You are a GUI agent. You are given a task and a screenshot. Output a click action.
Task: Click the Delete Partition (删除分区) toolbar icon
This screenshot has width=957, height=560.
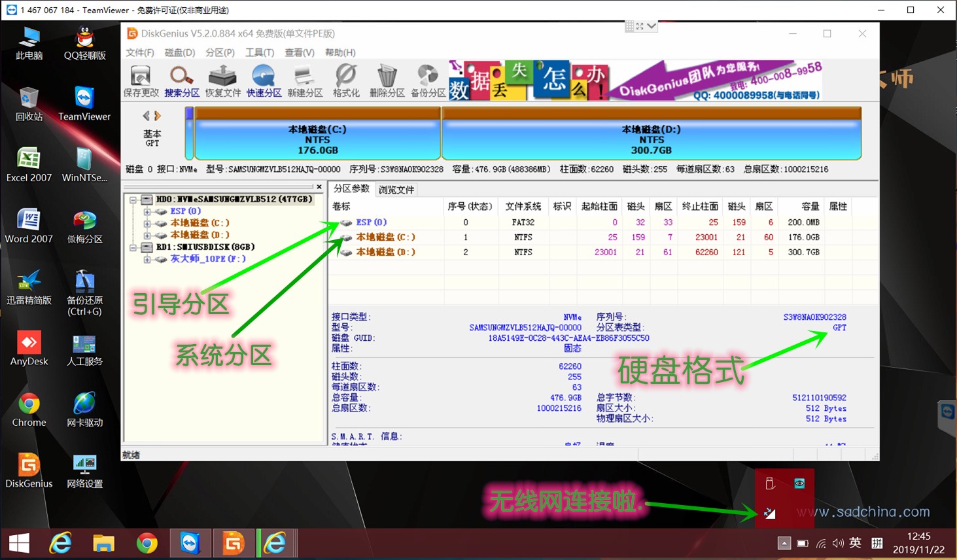[387, 81]
